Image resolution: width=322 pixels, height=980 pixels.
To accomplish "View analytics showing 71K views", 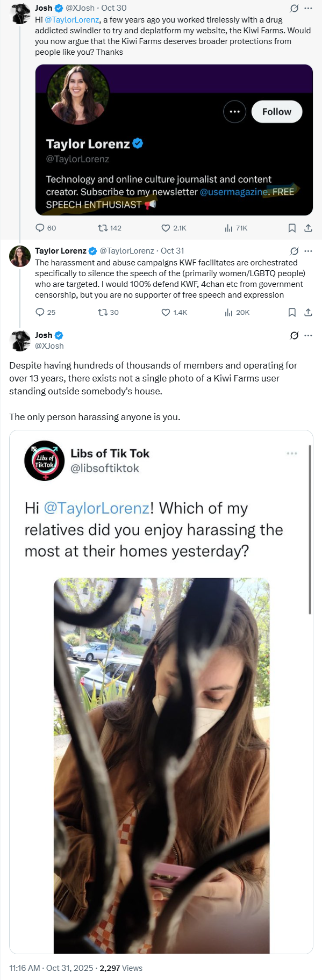I will (x=236, y=228).
